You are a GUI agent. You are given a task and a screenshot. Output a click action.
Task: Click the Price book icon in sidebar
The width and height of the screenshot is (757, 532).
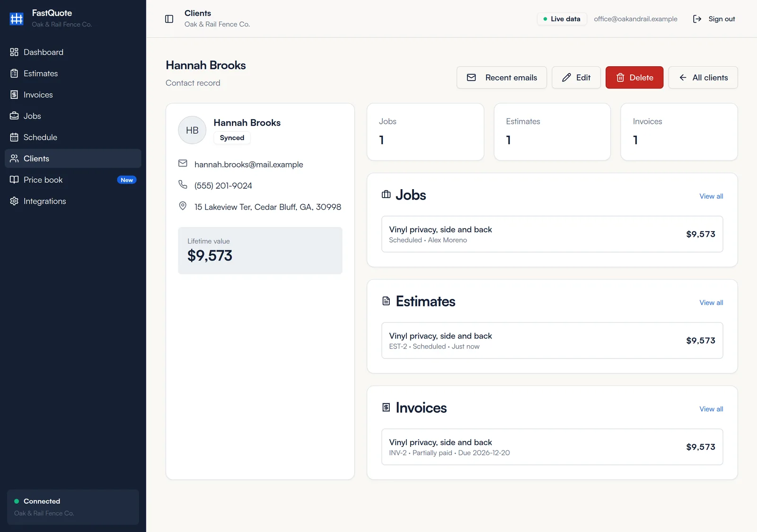pos(14,180)
